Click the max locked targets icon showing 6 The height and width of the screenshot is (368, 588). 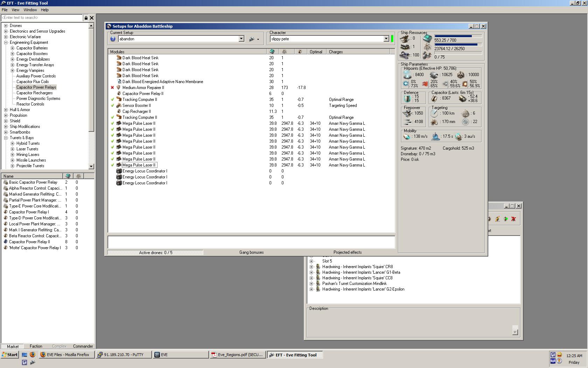(x=465, y=113)
